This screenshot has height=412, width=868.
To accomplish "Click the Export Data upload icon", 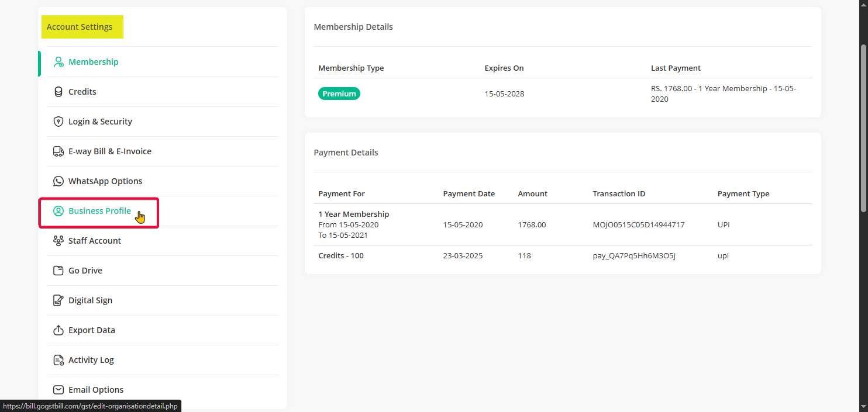I will [x=58, y=330].
